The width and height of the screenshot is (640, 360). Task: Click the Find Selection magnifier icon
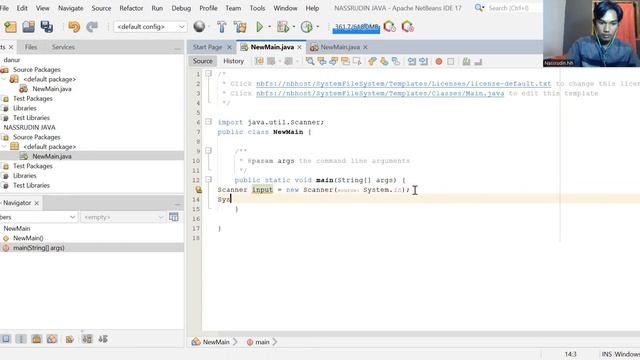(x=310, y=61)
